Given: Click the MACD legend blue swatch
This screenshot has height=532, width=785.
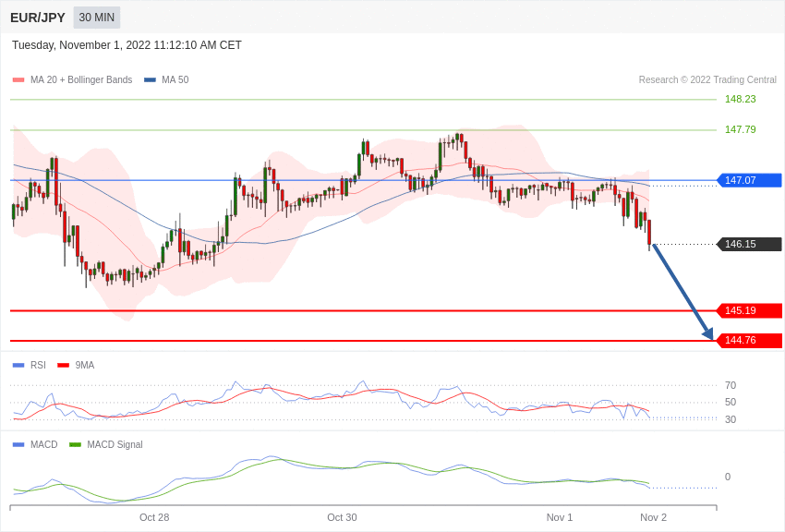Looking at the screenshot, I should [x=18, y=444].
